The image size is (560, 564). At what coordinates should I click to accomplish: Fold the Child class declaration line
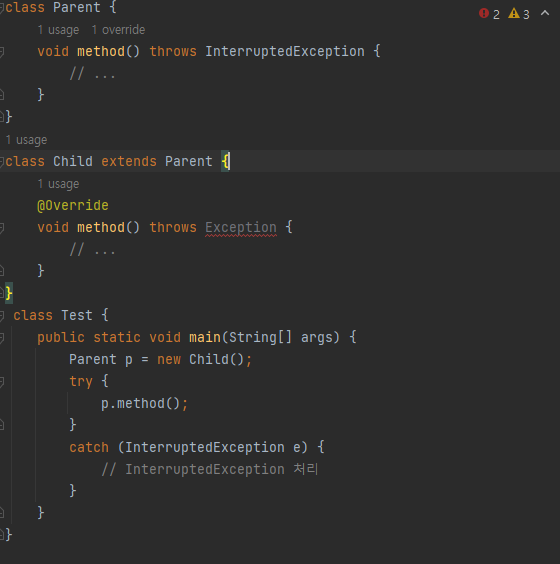[x=1, y=162]
